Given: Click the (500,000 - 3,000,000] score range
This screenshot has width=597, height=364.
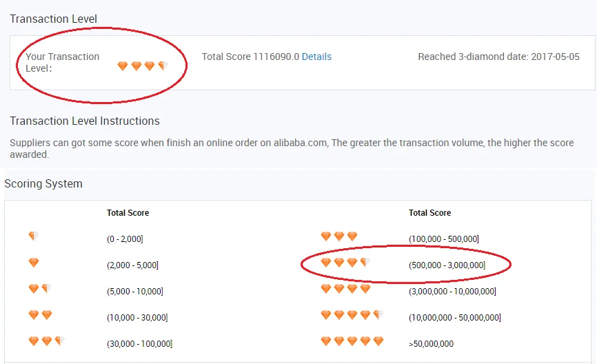Looking at the screenshot, I should pos(447,265).
